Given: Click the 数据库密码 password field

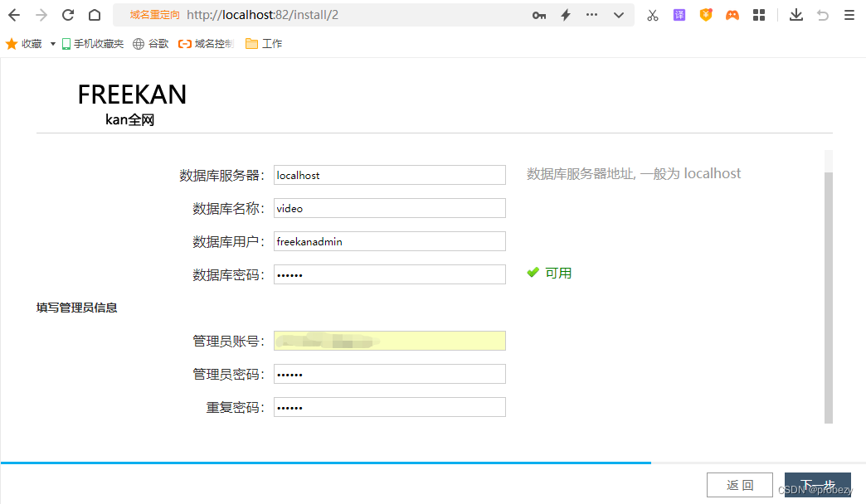Looking at the screenshot, I should (x=389, y=274).
